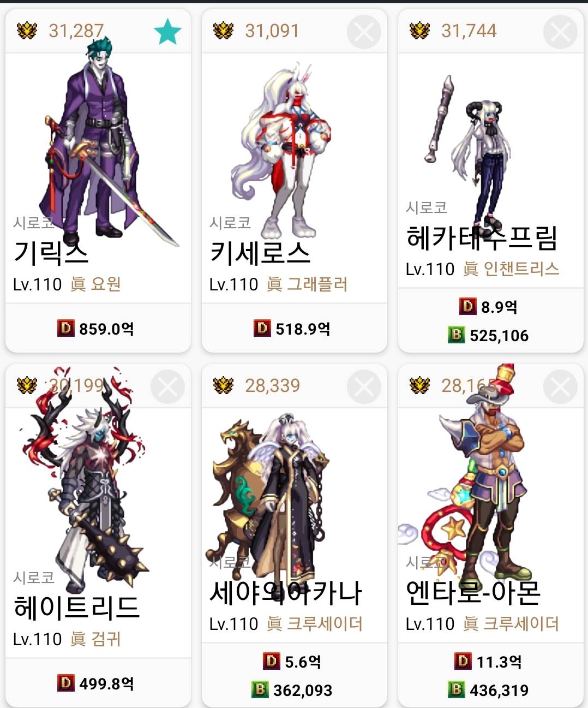Click the 眞 인챈트리스 class label

(x=511, y=269)
